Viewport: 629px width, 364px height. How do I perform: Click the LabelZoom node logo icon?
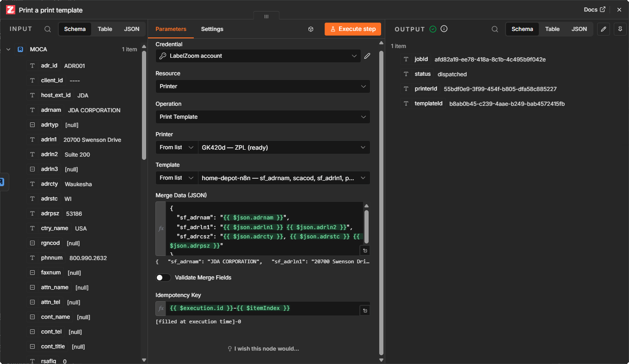click(10, 10)
